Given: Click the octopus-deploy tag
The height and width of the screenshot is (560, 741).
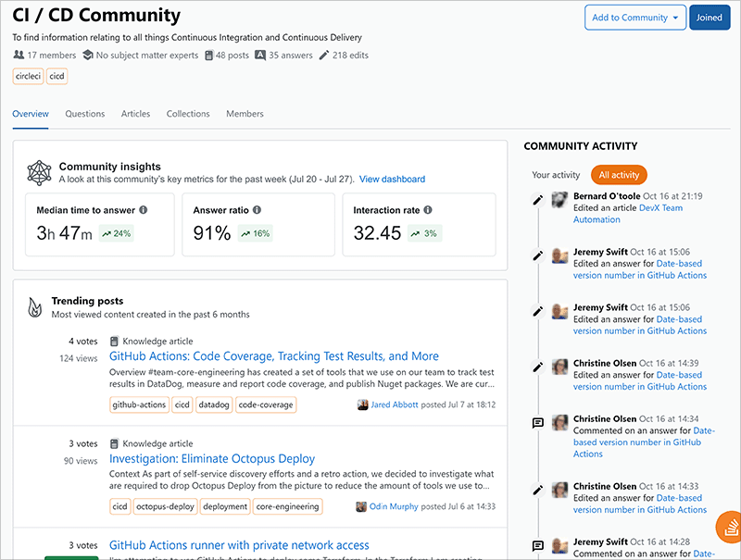Looking at the screenshot, I should (x=166, y=506).
